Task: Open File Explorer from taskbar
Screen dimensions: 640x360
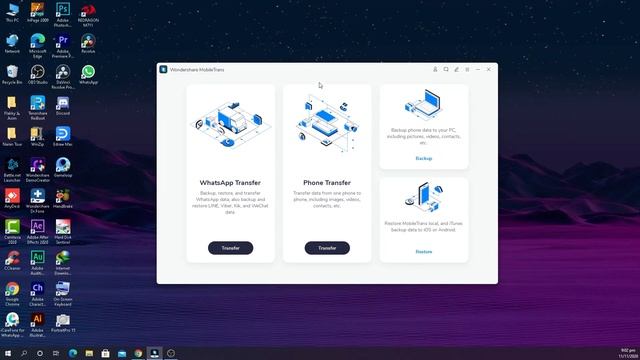Action: tap(89, 353)
